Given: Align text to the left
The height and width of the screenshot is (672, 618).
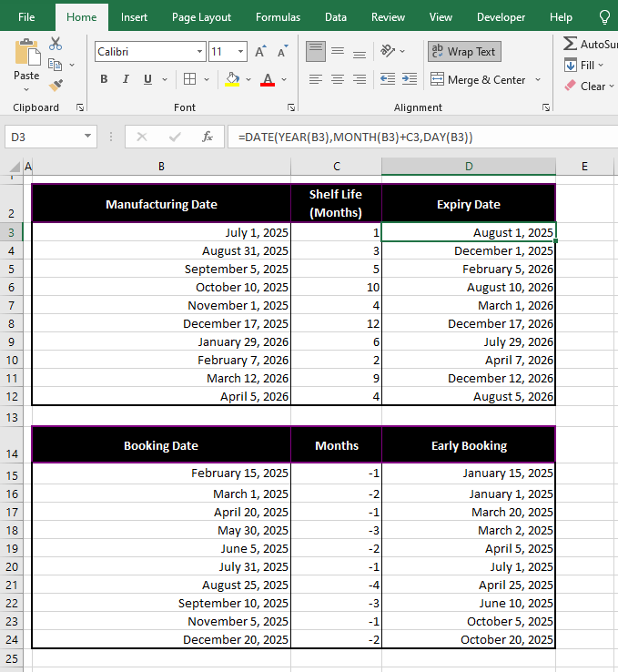Looking at the screenshot, I should (316, 79).
